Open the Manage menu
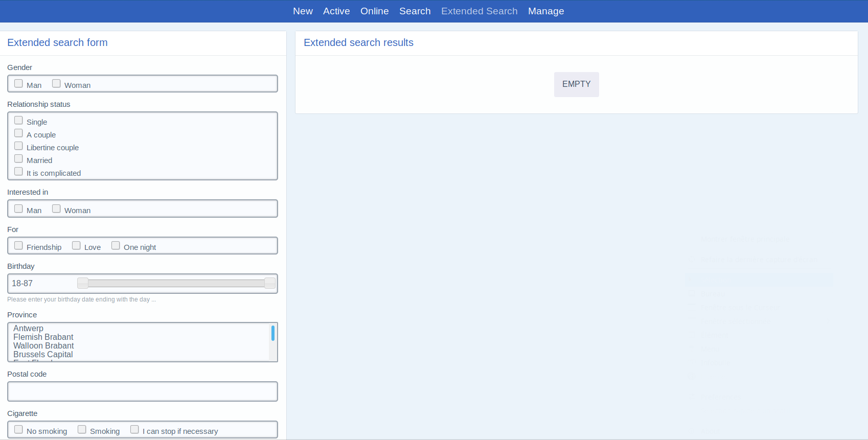 tap(546, 11)
